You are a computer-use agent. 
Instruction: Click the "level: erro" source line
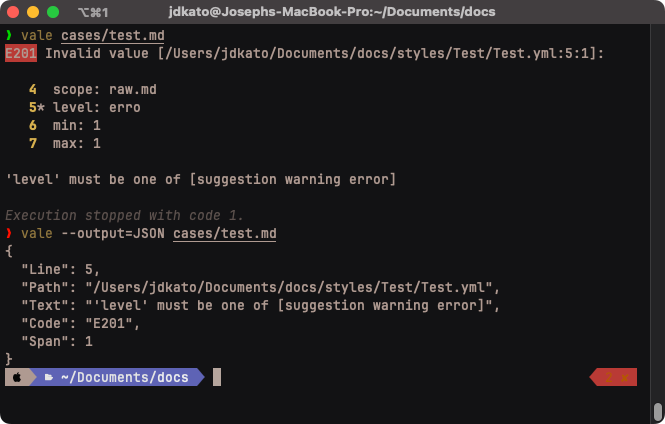pos(97,107)
